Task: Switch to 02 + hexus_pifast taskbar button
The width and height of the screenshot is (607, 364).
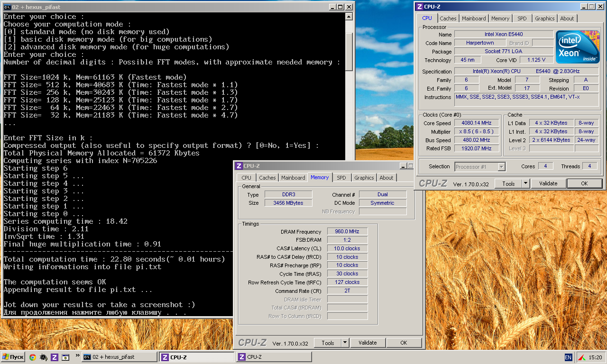Action: click(x=119, y=357)
